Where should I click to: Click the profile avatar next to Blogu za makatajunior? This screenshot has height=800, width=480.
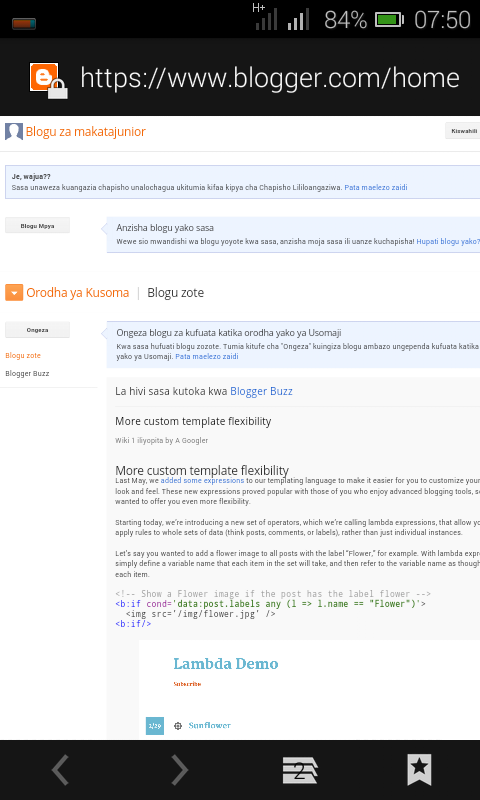(14, 132)
